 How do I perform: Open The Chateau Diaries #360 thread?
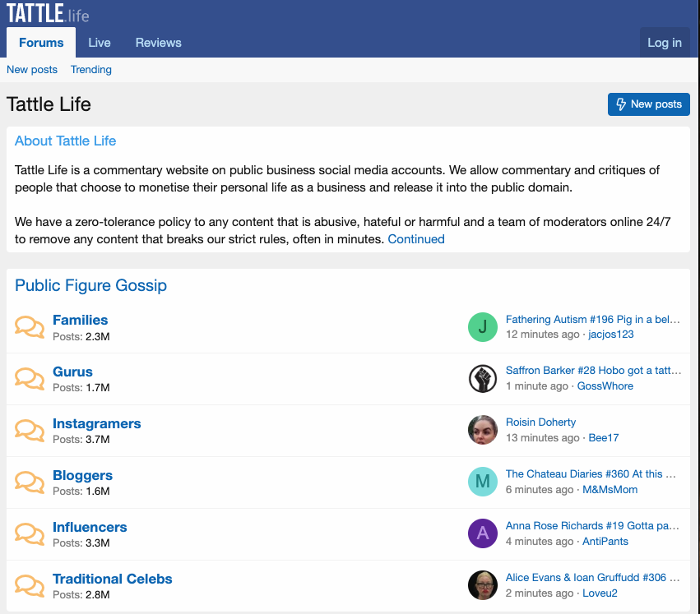coord(591,474)
